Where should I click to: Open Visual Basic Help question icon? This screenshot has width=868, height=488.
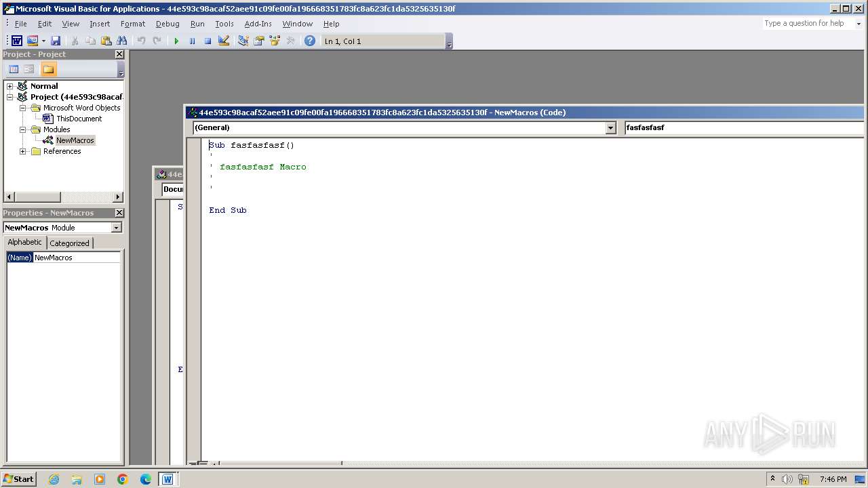click(309, 41)
